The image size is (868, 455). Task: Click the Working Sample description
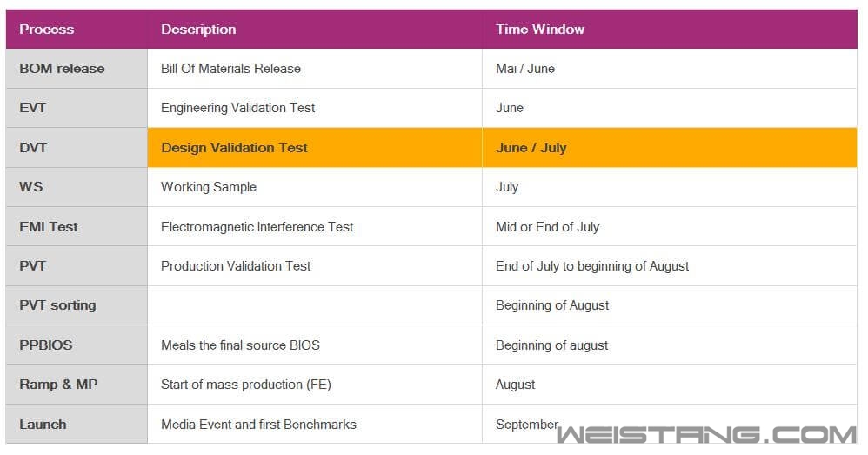click(209, 187)
